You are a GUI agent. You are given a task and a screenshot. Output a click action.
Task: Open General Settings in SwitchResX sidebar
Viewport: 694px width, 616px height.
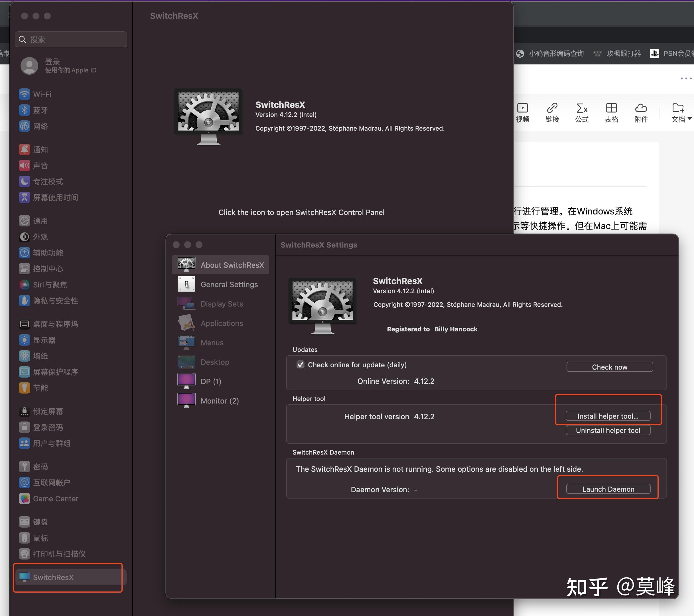[220, 284]
